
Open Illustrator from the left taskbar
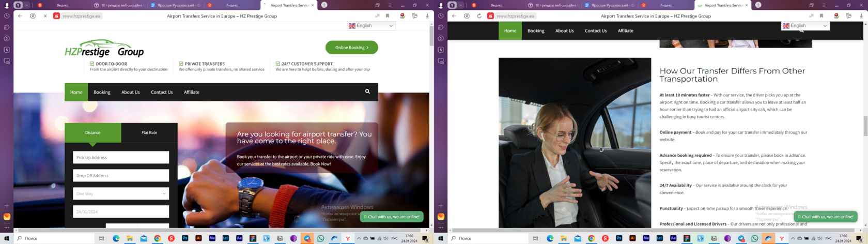point(198,238)
